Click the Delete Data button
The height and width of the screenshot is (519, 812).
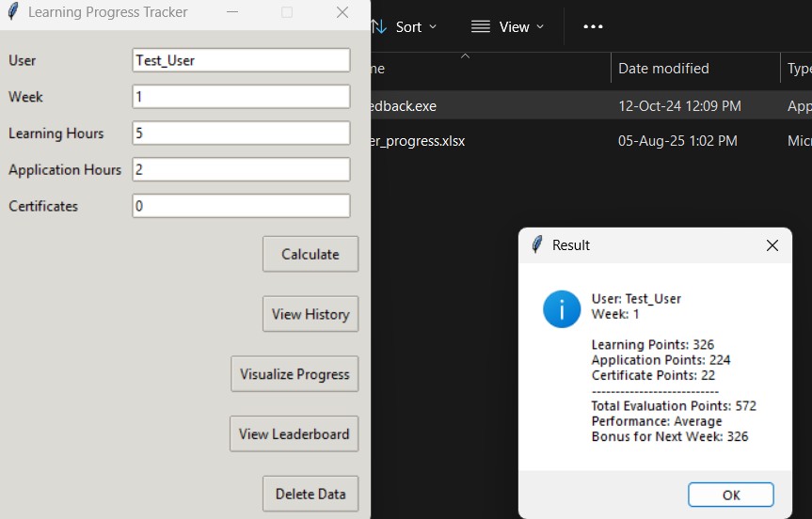click(x=310, y=494)
